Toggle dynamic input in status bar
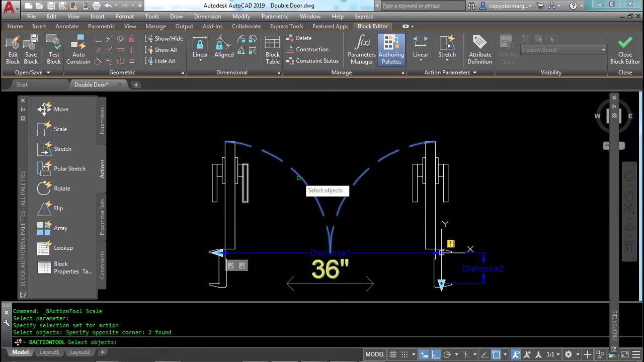Viewport: 644px width, 362px height. (x=424, y=354)
